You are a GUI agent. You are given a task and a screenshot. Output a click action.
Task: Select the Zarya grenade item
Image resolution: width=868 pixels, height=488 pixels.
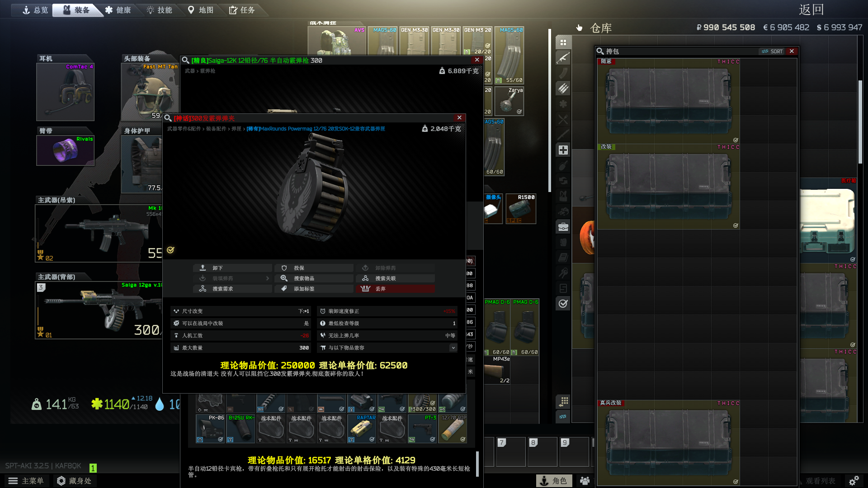click(509, 101)
